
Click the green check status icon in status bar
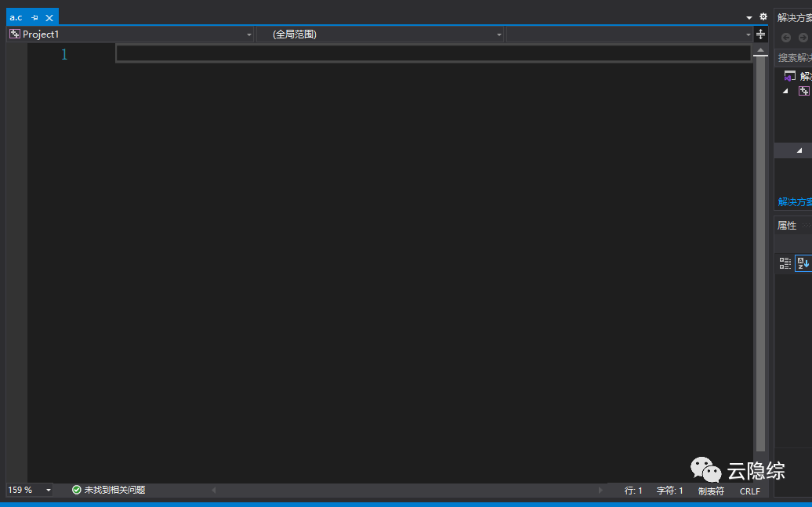[x=76, y=489]
